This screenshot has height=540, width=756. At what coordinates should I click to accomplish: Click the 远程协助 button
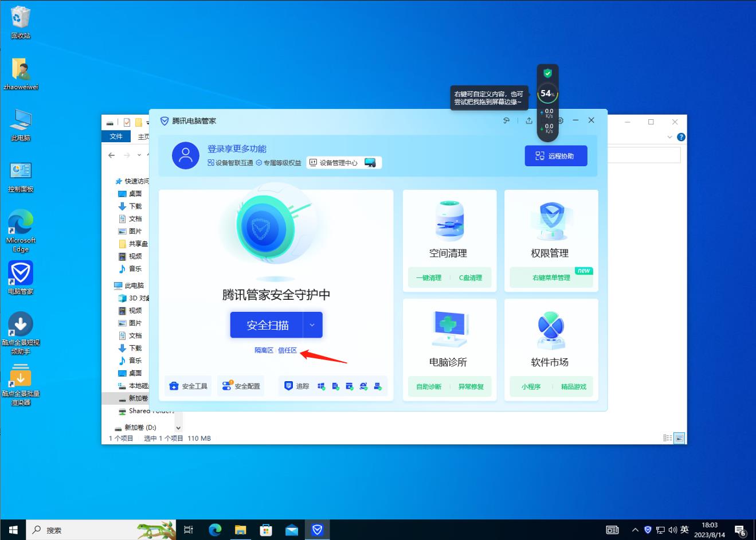(556, 156)
